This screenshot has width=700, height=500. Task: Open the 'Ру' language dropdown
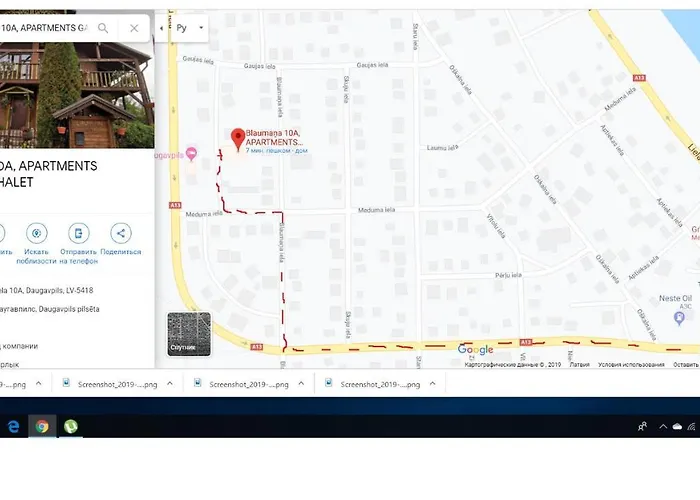(190, 28)
